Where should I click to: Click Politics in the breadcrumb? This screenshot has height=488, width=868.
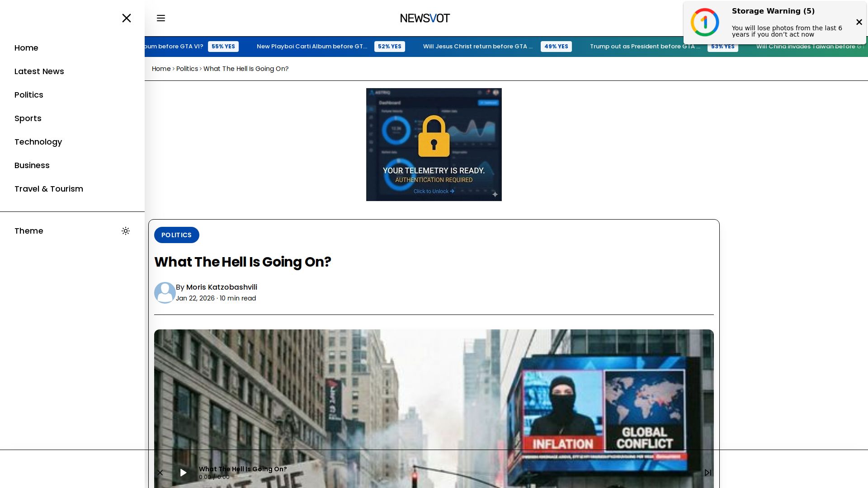tap(187, 69)
